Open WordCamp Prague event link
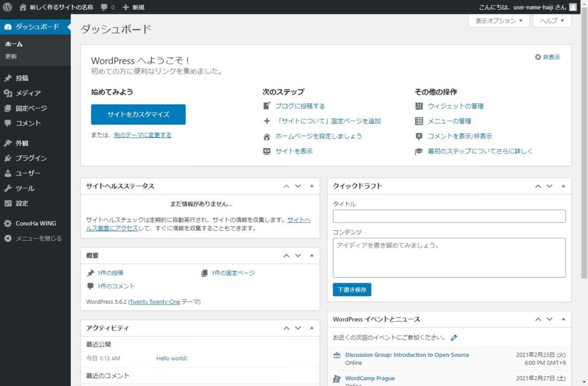Screen dimensions: 588x386 [370, 378]
